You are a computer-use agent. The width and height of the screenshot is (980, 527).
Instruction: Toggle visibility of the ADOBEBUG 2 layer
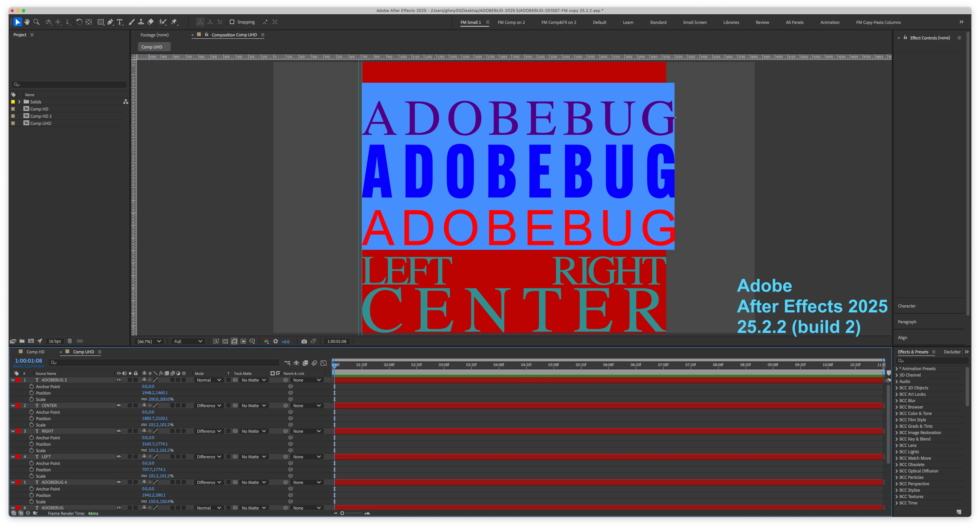point(119,380)
